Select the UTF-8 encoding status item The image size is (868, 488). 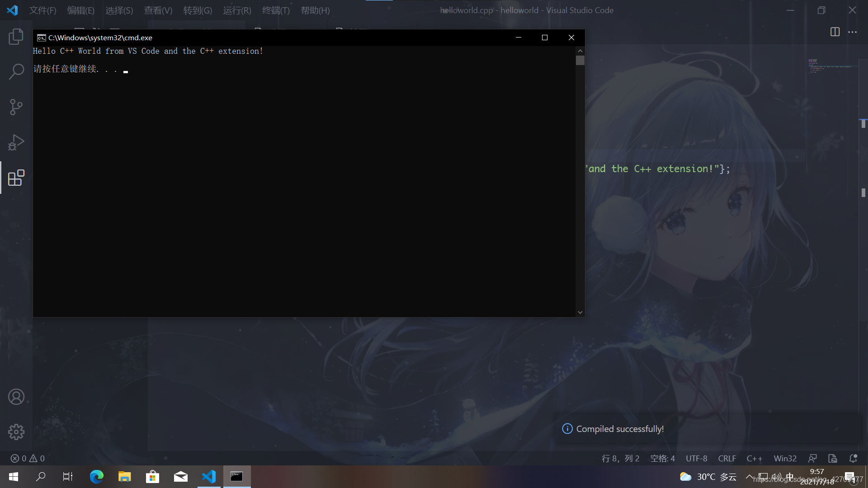[x=696, y=458]
